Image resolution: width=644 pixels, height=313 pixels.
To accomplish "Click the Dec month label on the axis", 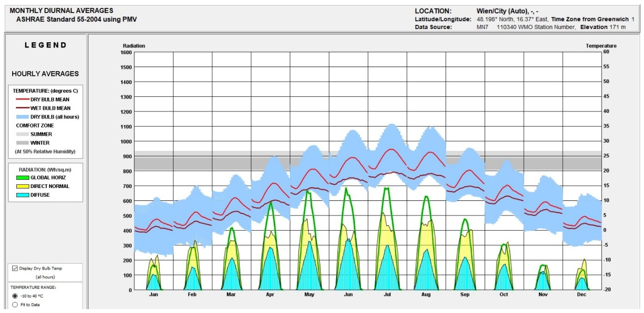I will 581,294.
